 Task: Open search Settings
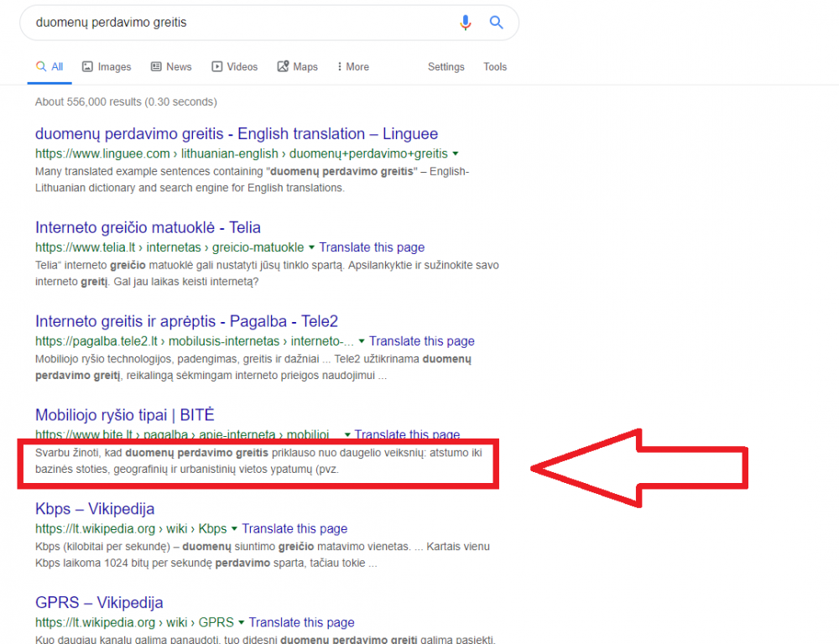(x=446, y=67)
